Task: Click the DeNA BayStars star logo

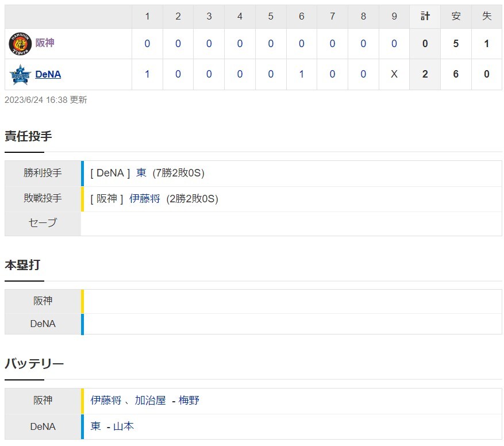Action: point(20,75)
